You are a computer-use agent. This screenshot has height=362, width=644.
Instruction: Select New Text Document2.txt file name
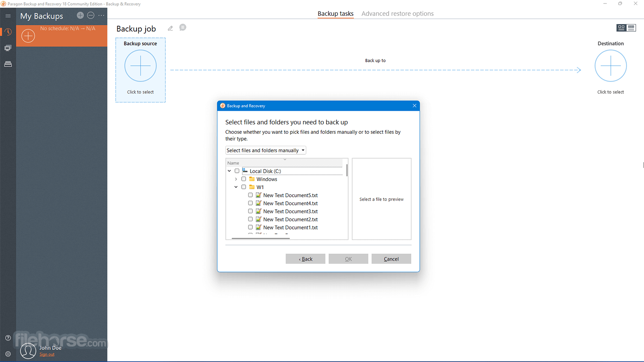click(x=290, y=219)
